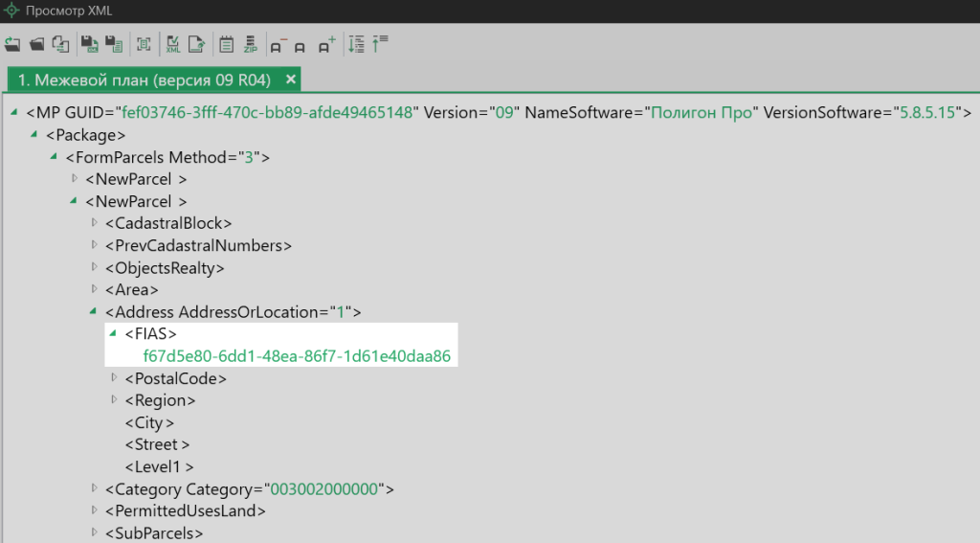The image size is (980, 543).
Task: Decrease font size with the A minus icon
Action: point(278,45)
